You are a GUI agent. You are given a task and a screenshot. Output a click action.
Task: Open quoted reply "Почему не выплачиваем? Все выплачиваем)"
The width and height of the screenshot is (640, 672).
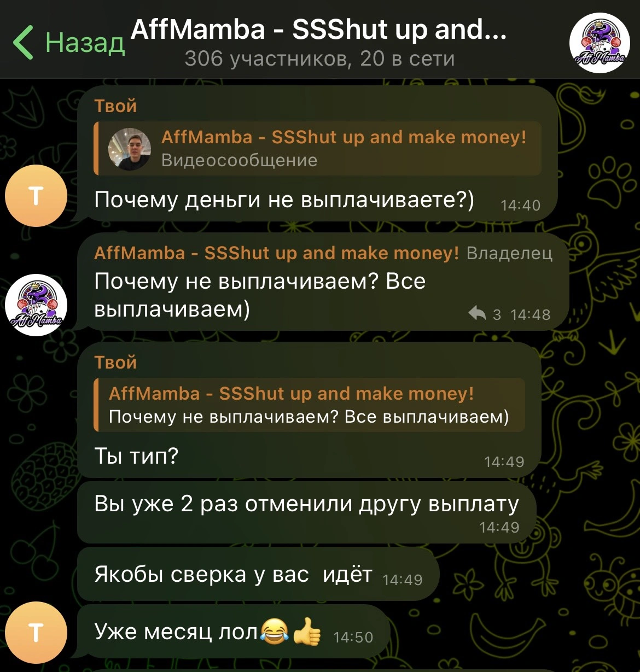coord(310,405)
